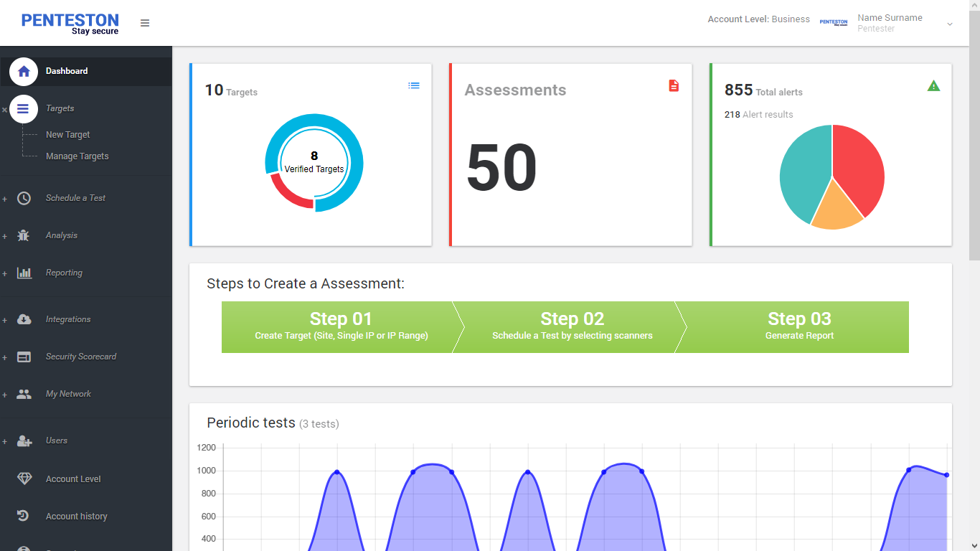Click the Account history clock icon

pos(24,516)
